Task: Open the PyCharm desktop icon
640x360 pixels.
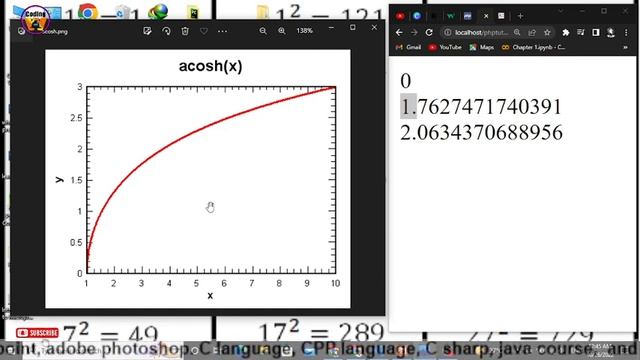Action: [194, 13]
